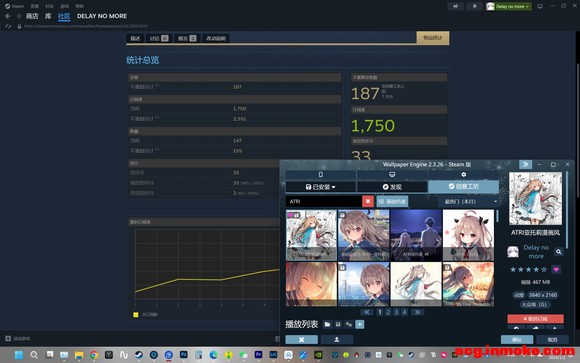Go to results page 4
Image resolution: width=580 pixels, height=363 pixels.
pyautogui.click(x=404, y=312)
